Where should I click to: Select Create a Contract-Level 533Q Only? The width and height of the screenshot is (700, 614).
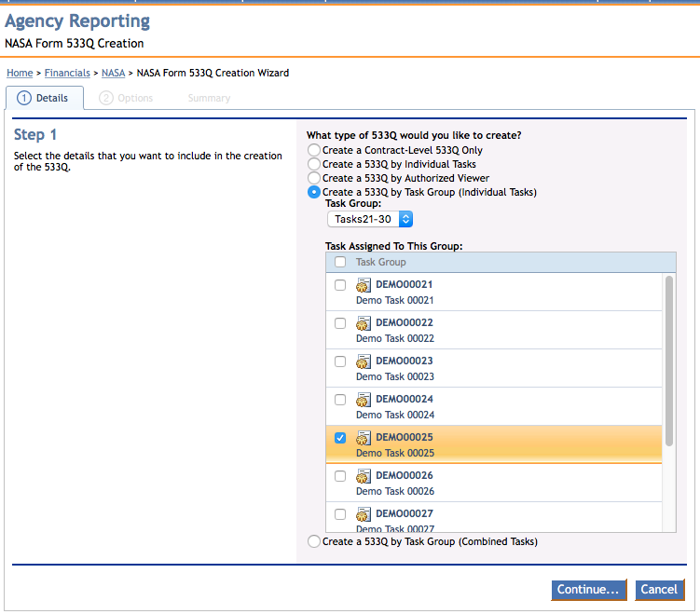(x=314, y=150)
